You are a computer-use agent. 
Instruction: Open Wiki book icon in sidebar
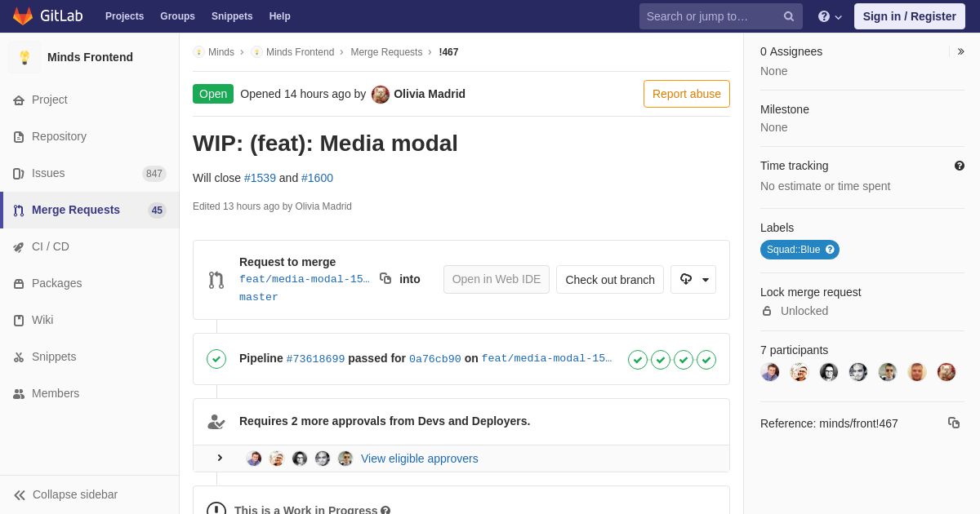(19, 321)
